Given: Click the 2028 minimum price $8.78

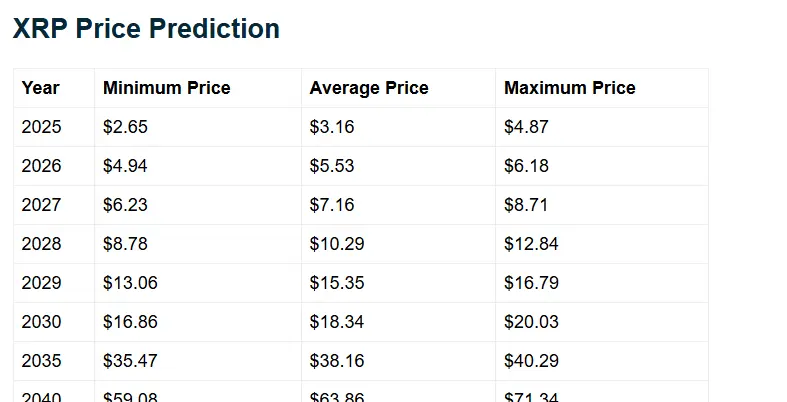Looking at the screenshot, I should pyautogui.click(x=125, y=244).
